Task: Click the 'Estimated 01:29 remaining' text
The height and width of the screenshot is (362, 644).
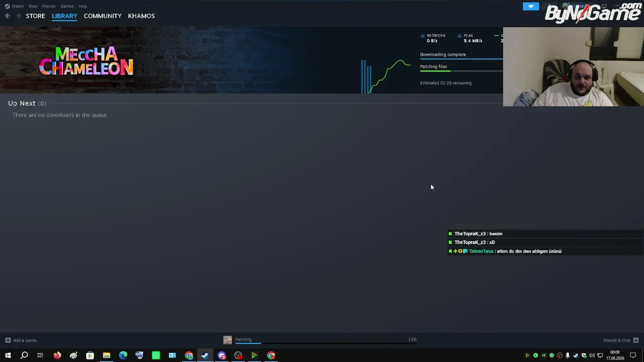Action: click(x=446, y=83)
